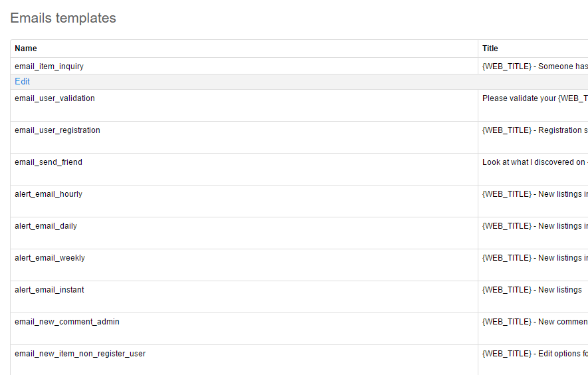Click the Edit link under email_item_inquiry
Screen dimensions: 588x375
coord(22,82)
